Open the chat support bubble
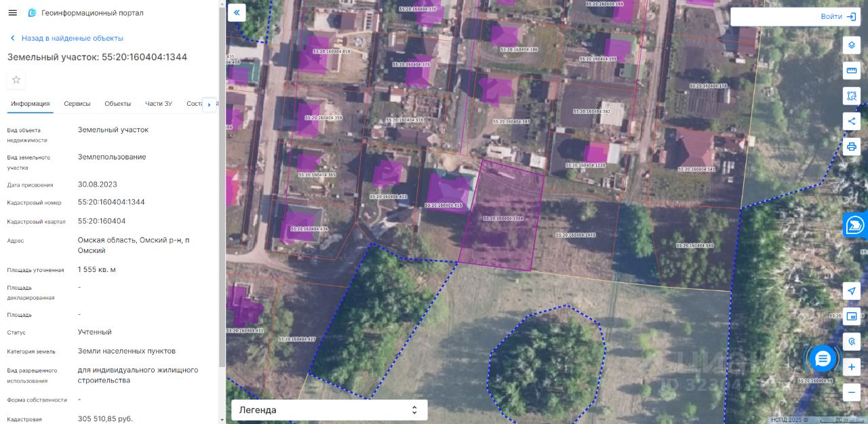The image size is (868, 424). pyautogui.click(x=823, y=359)
